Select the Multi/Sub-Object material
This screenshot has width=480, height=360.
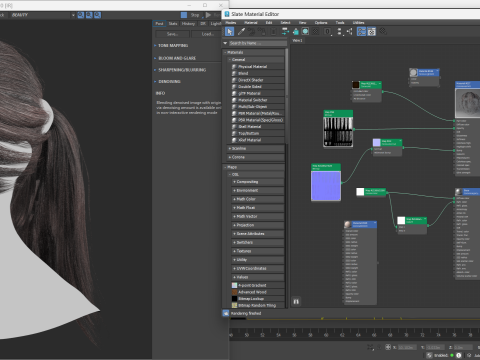(x=257, y=107)
